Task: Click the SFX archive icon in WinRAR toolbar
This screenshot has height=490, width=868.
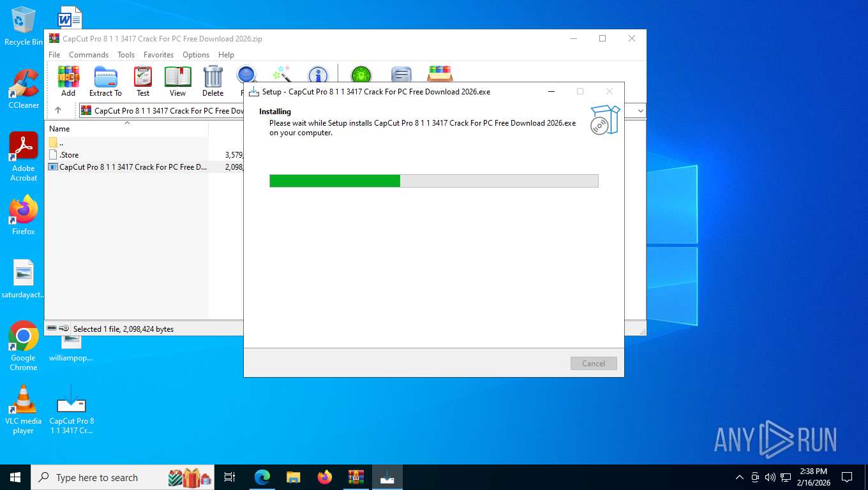Action: point(440,74)
